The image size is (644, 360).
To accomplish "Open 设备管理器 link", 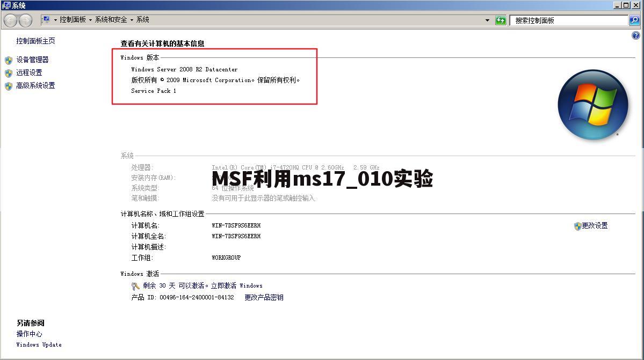I will 32,60.
